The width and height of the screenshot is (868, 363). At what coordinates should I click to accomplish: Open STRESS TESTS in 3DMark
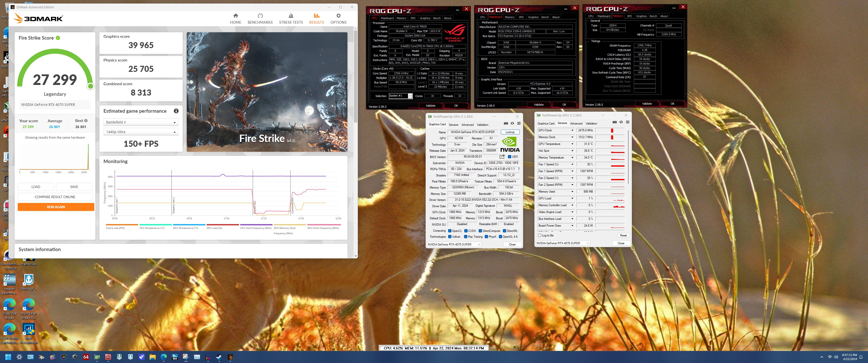click(291, 19)
